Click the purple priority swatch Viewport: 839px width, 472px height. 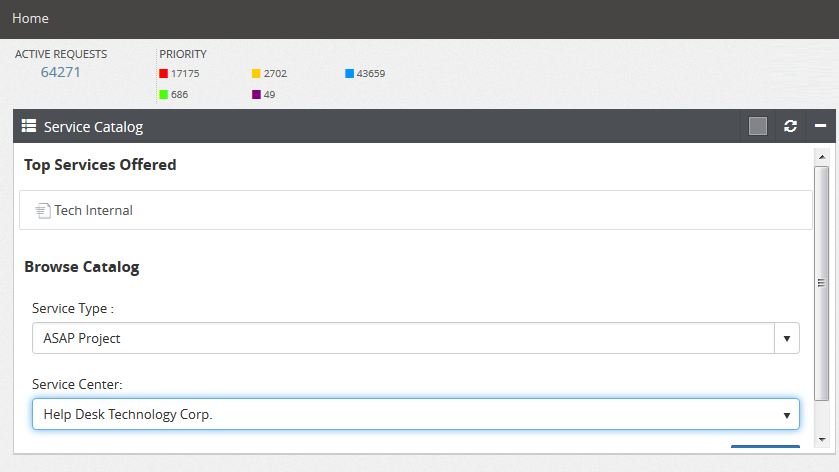[256, 94]
